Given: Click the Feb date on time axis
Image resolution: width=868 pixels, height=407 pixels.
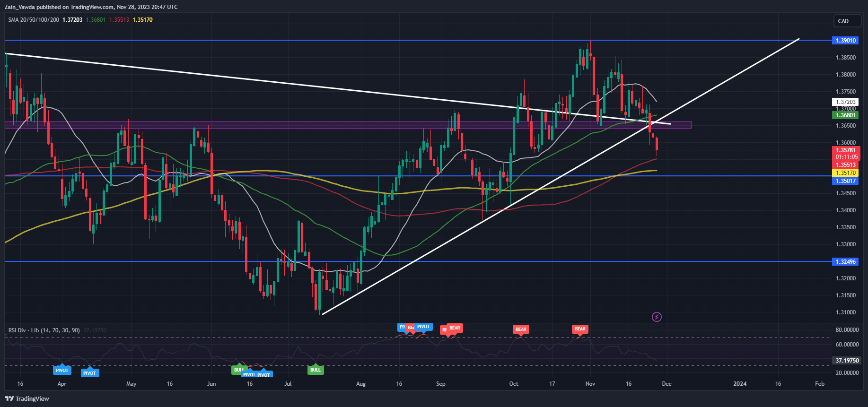Looking at the screenshot, I should 820,384.
